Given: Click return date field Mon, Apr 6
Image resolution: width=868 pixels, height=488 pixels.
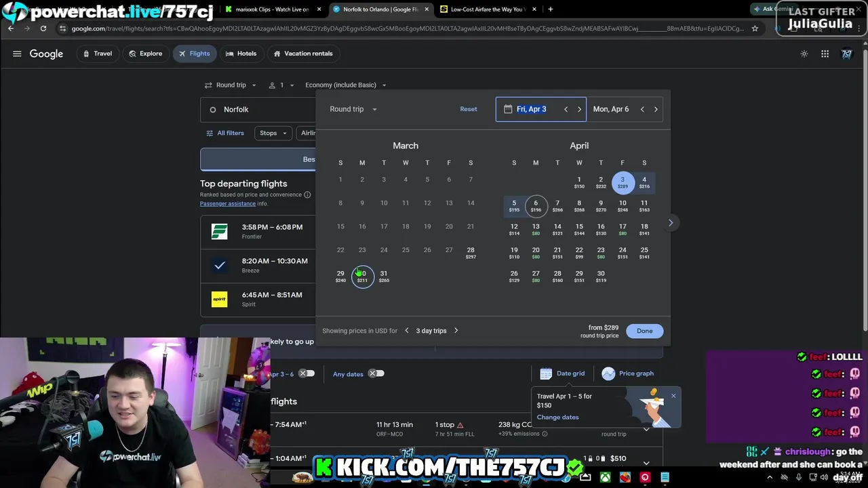Looking at the screenshot, I should tap(611, 109).
